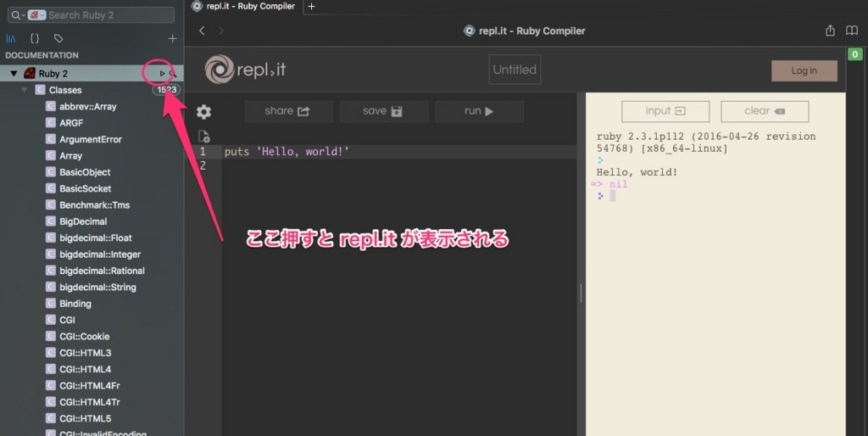
Task: Select the CGI::HTML4Tr class
Action: coord(90,402)
